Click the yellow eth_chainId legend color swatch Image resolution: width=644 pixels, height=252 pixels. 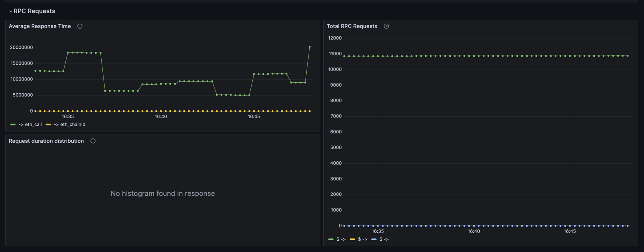[x=48, y=124]
